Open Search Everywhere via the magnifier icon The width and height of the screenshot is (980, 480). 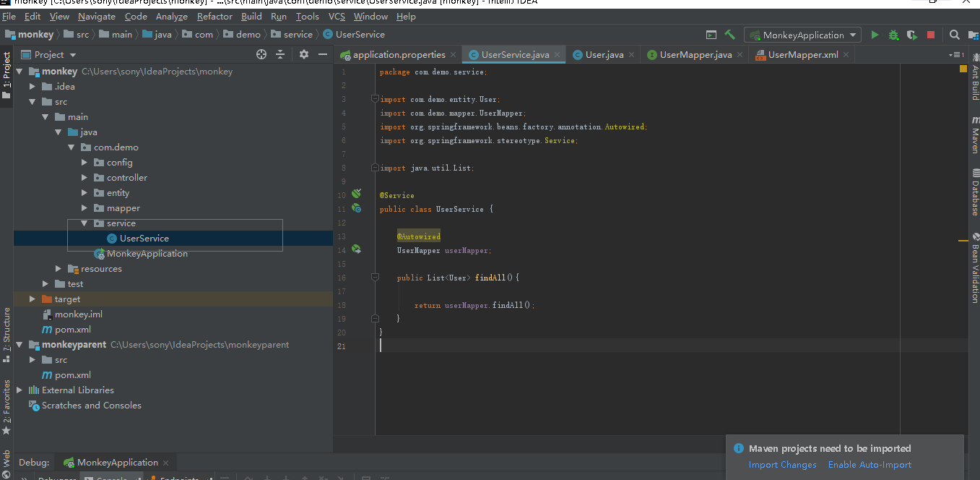tap(953, 34)
